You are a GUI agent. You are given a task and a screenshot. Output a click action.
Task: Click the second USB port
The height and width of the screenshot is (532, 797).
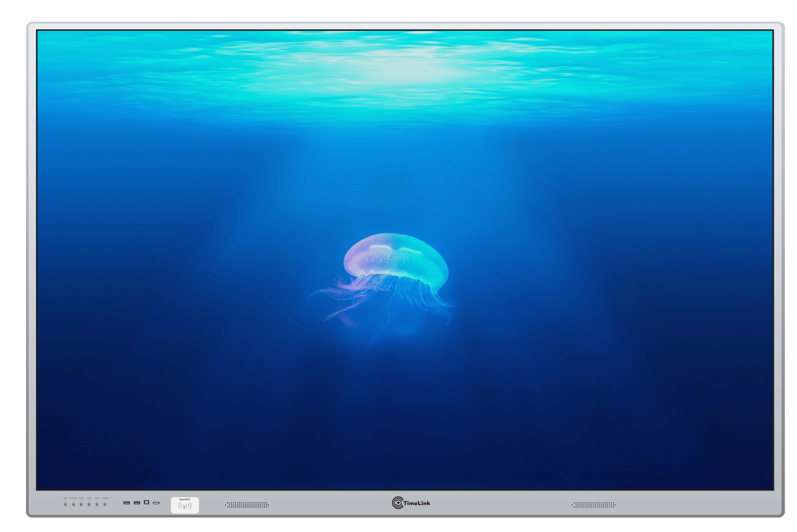pyautogui.click(x=137, y=503)
